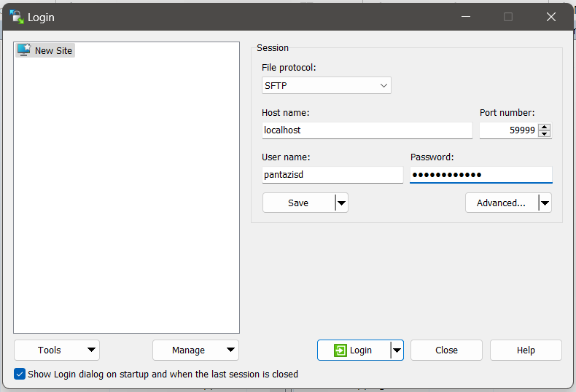Open the Login button dropdown arrow
The width and height of the screenshot is (576, 392).
click(397, 350)
